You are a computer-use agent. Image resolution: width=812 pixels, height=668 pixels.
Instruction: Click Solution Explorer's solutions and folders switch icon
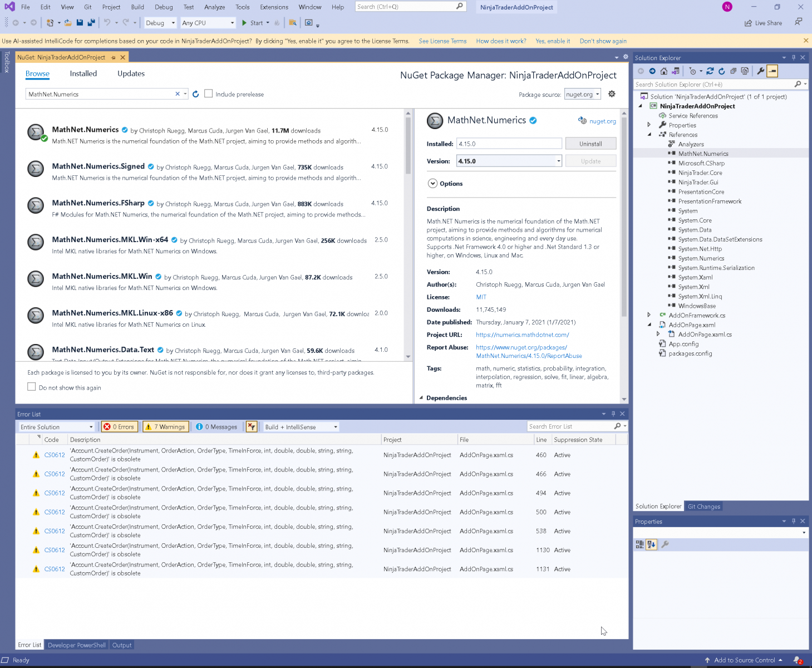pos(676,71)
